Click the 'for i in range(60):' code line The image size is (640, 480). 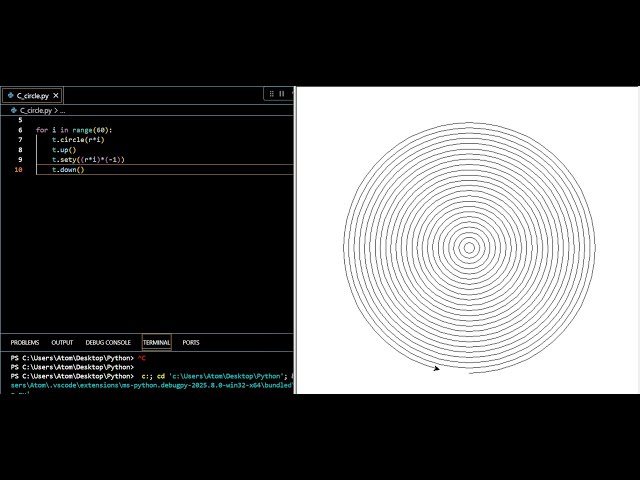(74, 130)
